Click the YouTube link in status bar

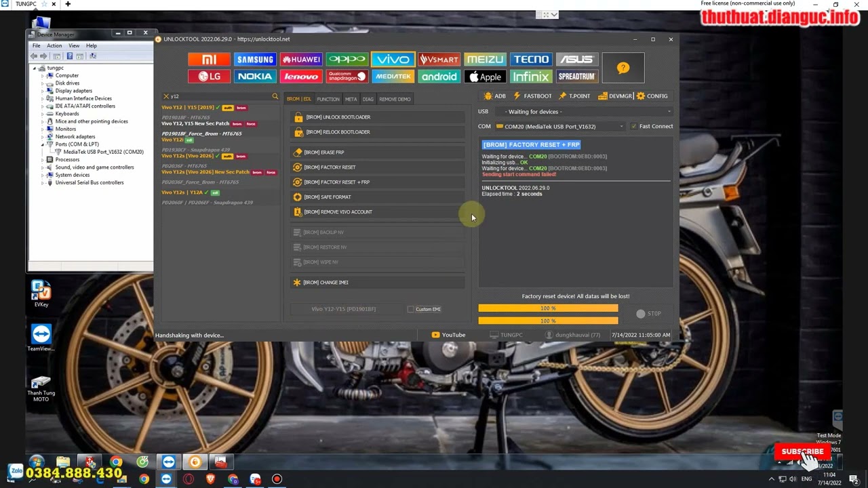pos(449,335)
